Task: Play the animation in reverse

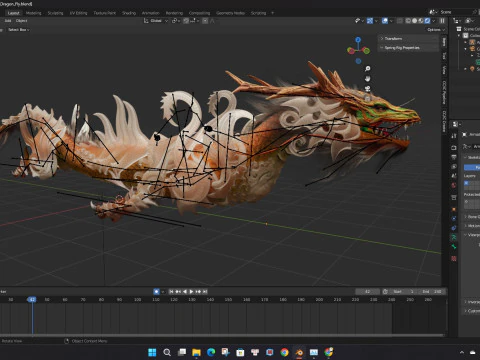Action: 185,292
